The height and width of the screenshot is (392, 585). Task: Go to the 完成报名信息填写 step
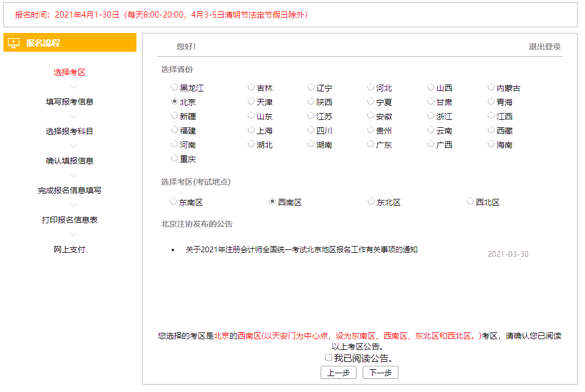tap(69, 190)
